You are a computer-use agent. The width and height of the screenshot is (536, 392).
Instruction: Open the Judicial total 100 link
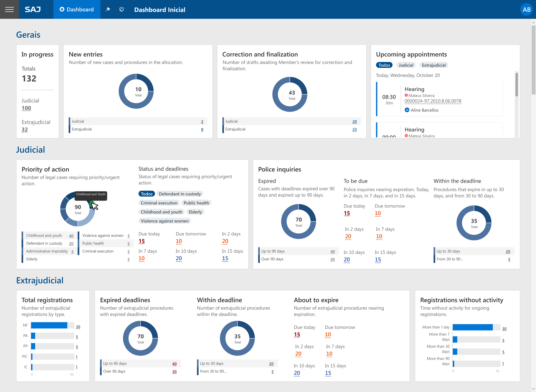(x=26, y=108)
